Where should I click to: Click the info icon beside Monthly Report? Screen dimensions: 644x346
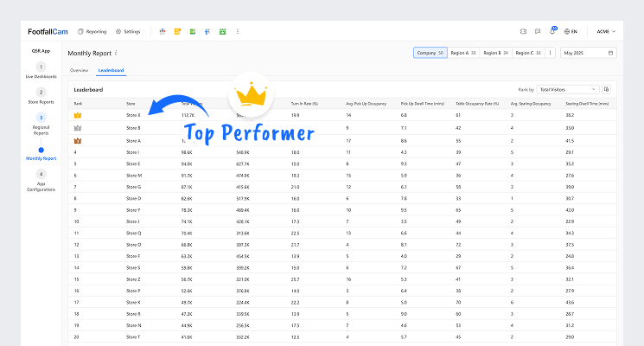pyautogui.click(x=116, y=53)
